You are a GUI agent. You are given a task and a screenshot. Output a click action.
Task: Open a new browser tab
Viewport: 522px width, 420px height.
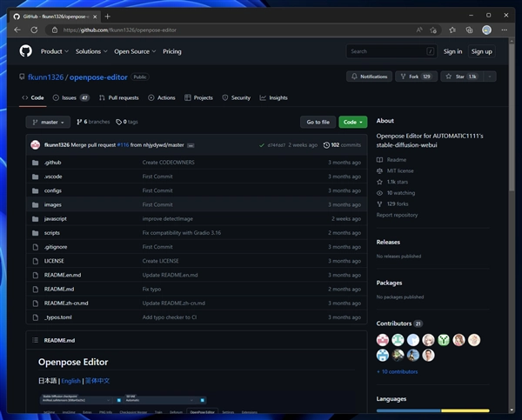[107, 17]
